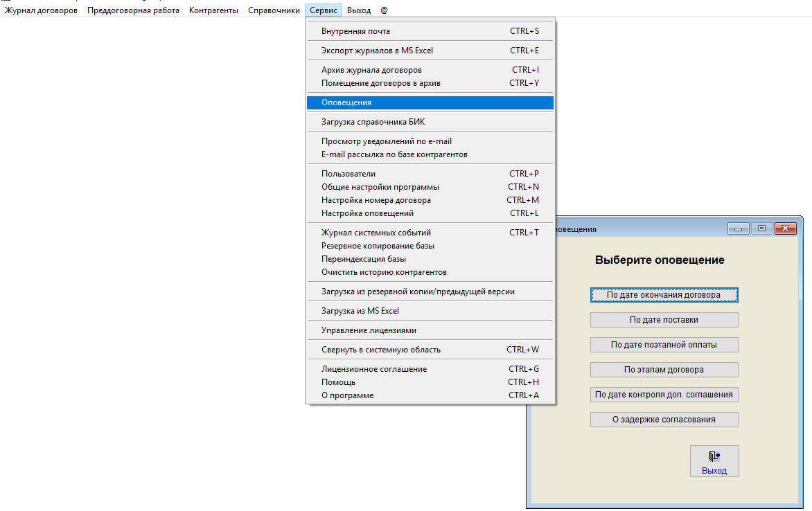
Task: Click О задержке согласования button
Action: point(664,420)
